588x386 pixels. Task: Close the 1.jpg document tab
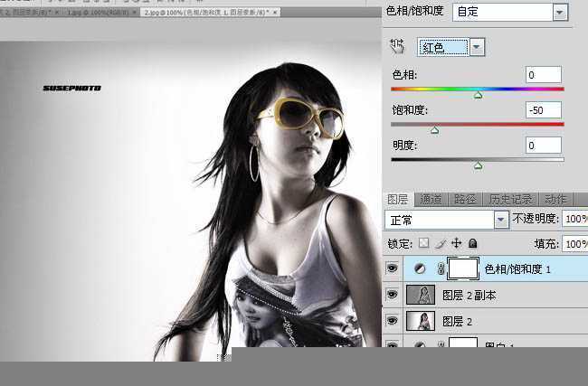(x=134, y=13)
